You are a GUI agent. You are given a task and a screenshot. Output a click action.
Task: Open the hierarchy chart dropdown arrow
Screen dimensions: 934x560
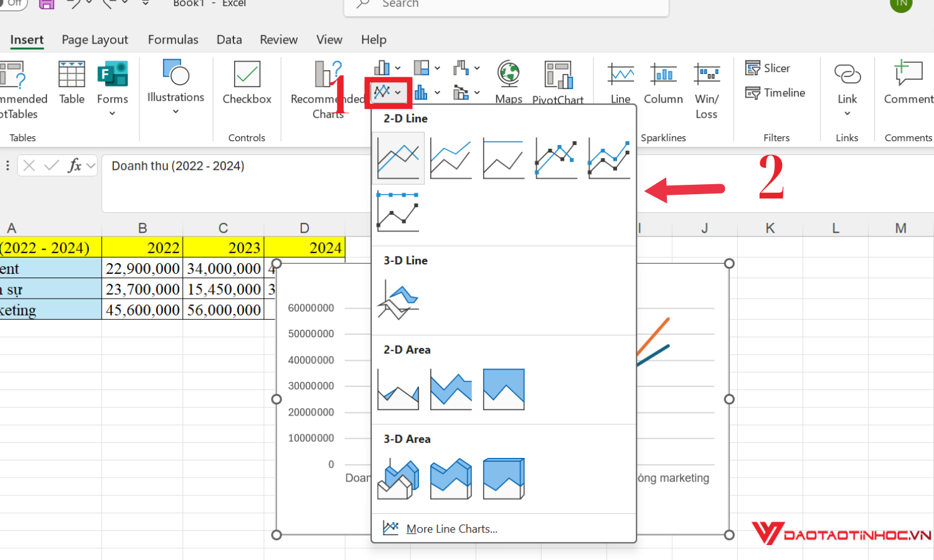[x=437, y=68]
